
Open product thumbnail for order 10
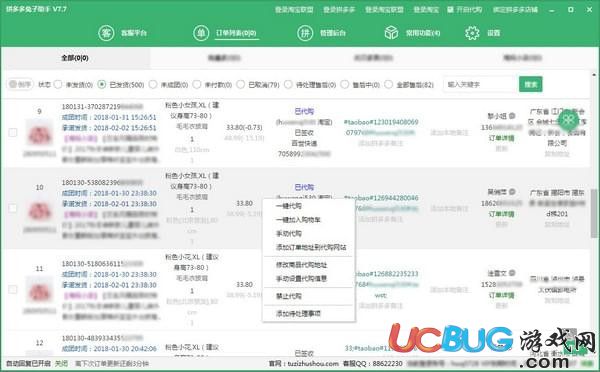[x=39, y=209]
